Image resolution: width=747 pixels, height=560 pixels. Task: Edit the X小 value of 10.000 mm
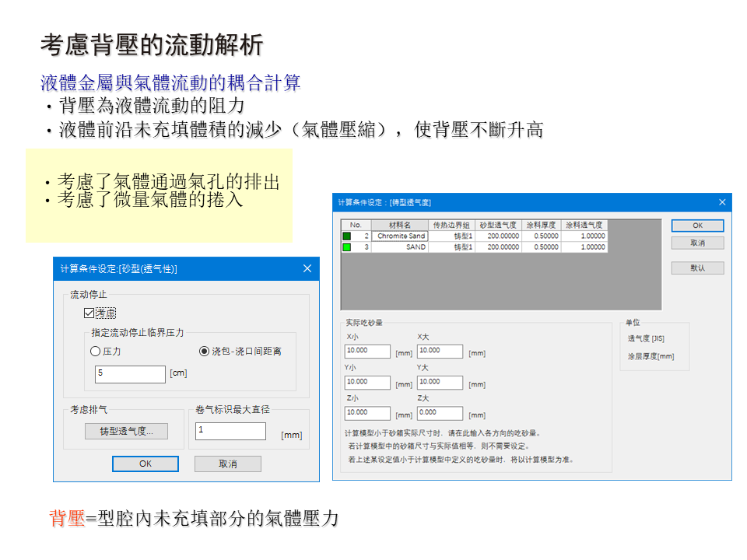click(366, 351)
